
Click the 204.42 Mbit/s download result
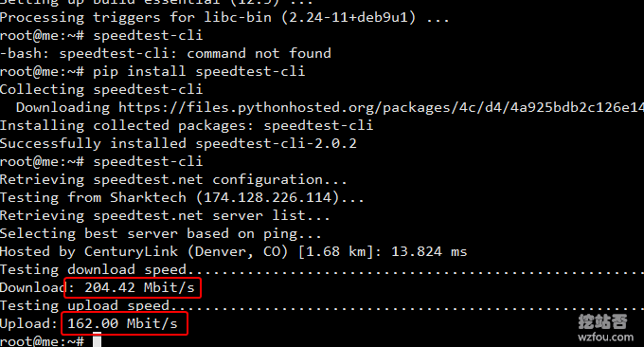[139, 287]
